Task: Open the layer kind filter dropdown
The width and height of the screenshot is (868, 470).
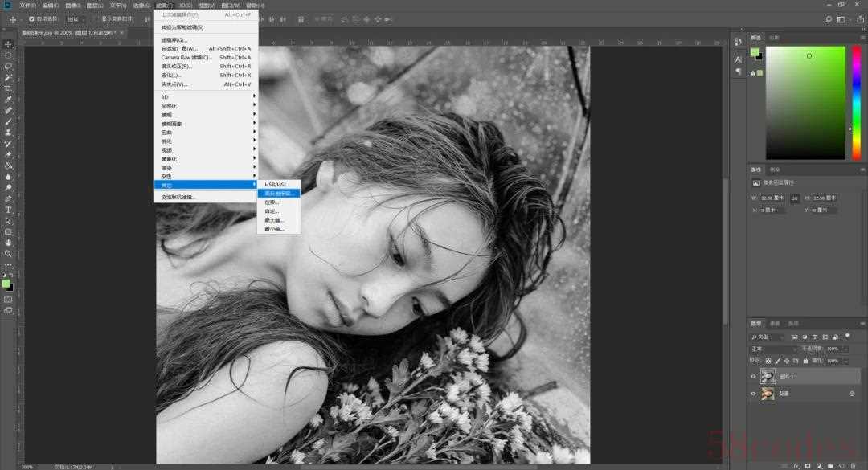Action: 768,337
